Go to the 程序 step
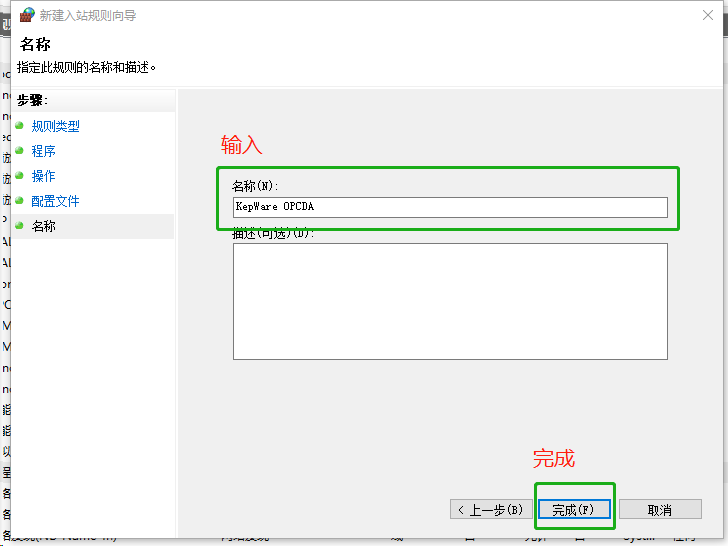This screenshot has height=546, width=728. [43, 151]
